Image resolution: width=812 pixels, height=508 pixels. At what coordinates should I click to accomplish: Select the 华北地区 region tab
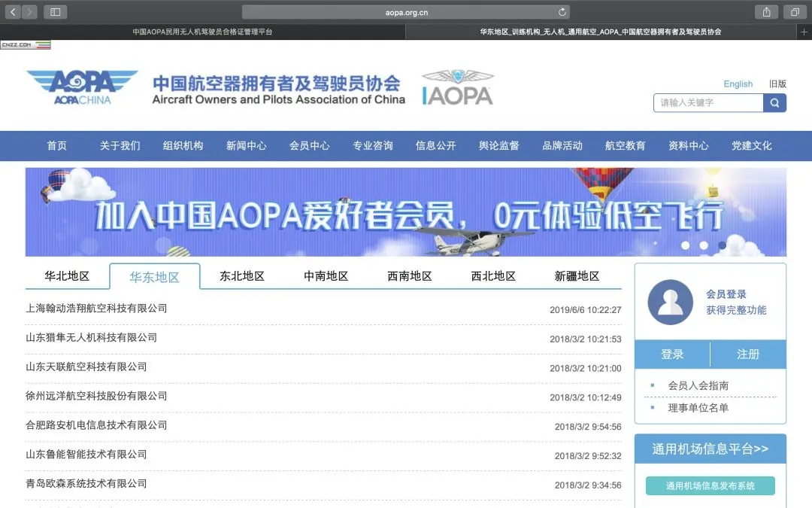[67, 276]
